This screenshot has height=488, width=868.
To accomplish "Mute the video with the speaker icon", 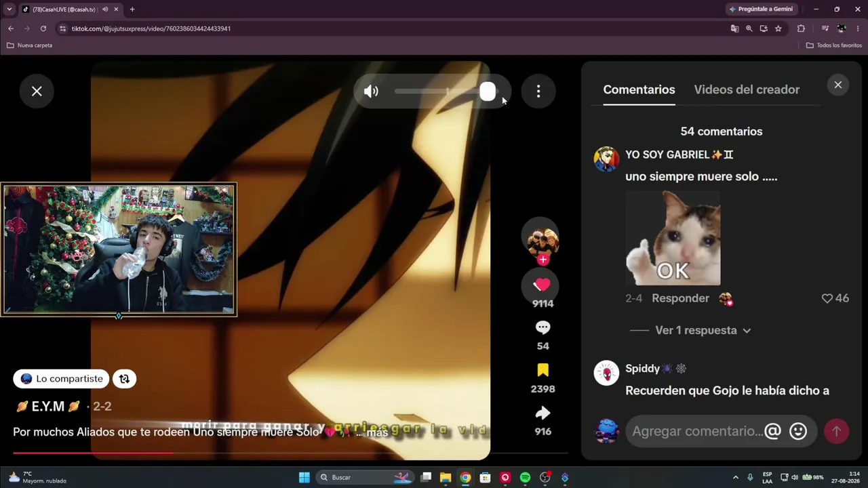I will [x=371, y=91].
